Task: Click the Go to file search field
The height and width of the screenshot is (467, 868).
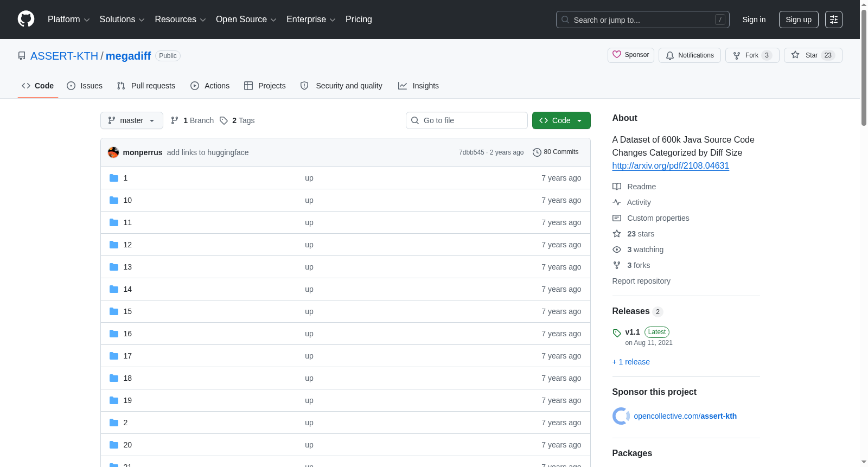Action: click(467, 120)
